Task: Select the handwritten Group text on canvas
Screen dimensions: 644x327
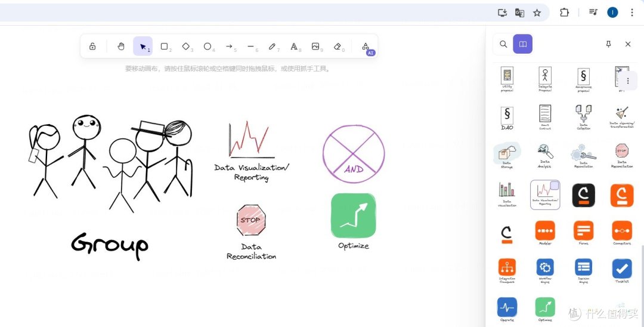Action: pyautogui.click(x=110, y=246)
